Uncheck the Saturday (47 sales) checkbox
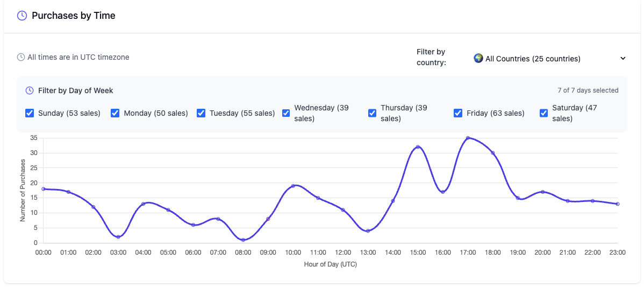The image size is (644, 287). click(x=543, y=113)
